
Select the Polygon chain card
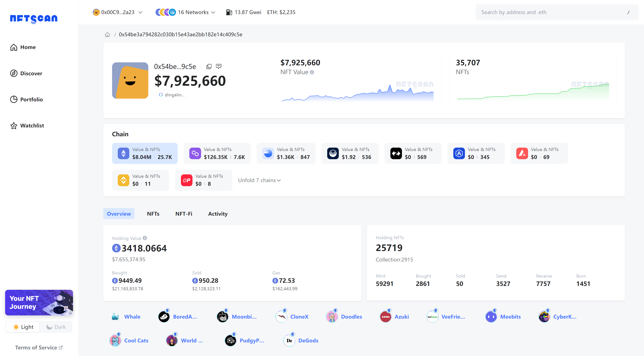pyautogui.click(x=217, y=153)
